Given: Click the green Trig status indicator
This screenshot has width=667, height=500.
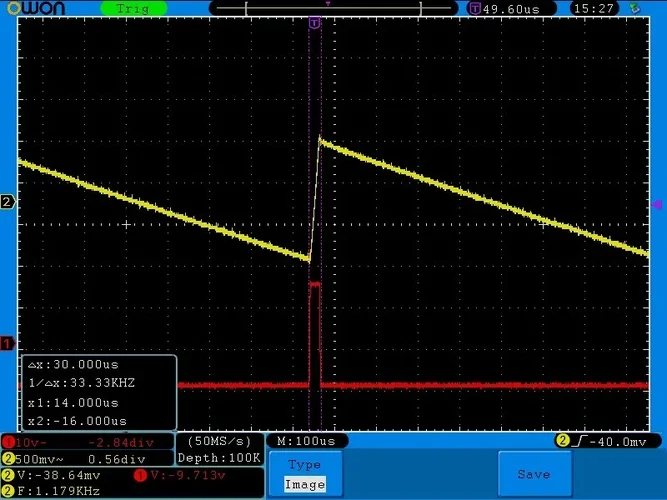Looking at the screenshot, I should pyautogui.click(x=133, y=9).
